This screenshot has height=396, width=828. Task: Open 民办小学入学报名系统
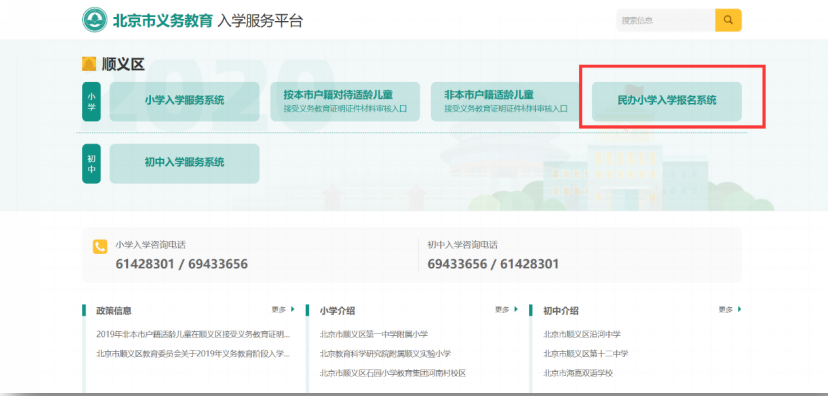(x=666, y=101)
